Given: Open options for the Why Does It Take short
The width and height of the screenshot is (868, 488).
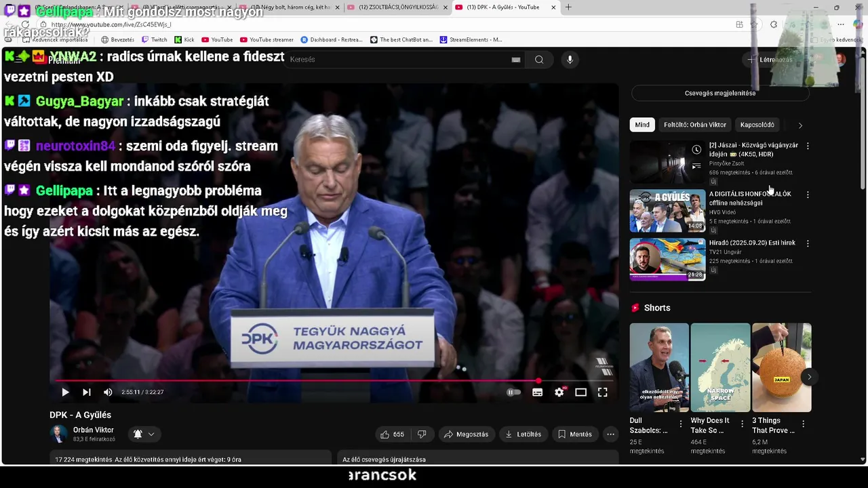Looking at the screenshot, I should coord(742,424).
